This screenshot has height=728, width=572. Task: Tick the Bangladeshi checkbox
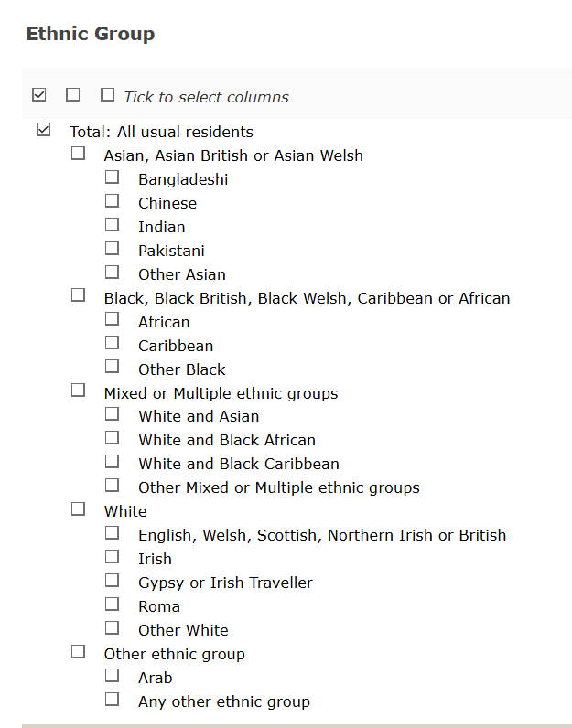tap(112, 177)
